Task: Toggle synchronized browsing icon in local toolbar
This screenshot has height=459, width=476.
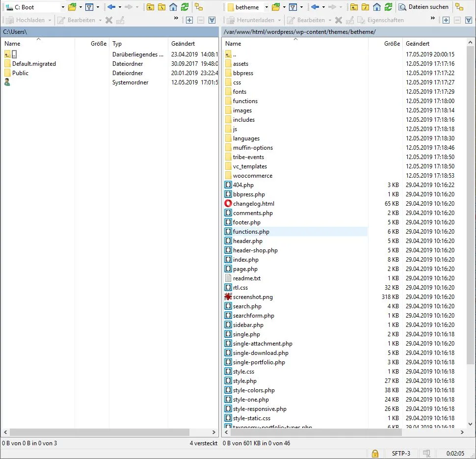Action: pyautogui.click(x=199, y=7)
